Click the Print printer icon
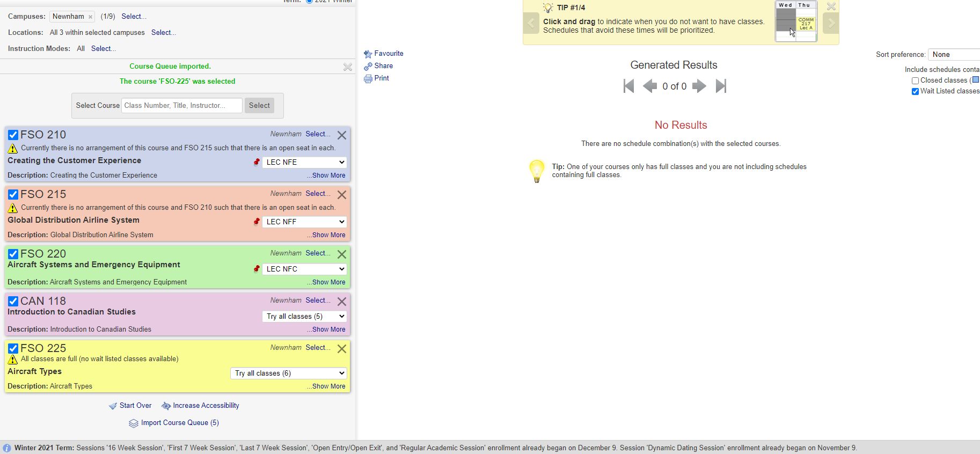The image size is (980, 454). click(368, 78)
